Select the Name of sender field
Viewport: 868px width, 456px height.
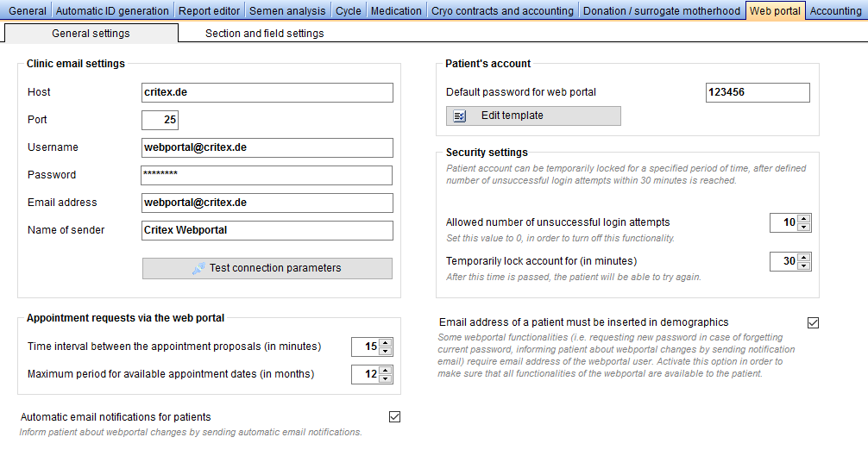[267, 230]
